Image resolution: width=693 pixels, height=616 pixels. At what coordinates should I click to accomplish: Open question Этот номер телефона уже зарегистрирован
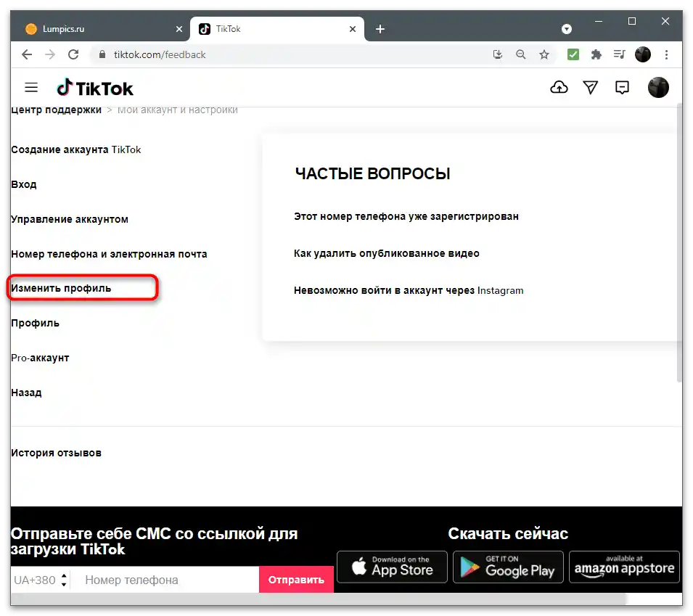(x=406, y=216)
